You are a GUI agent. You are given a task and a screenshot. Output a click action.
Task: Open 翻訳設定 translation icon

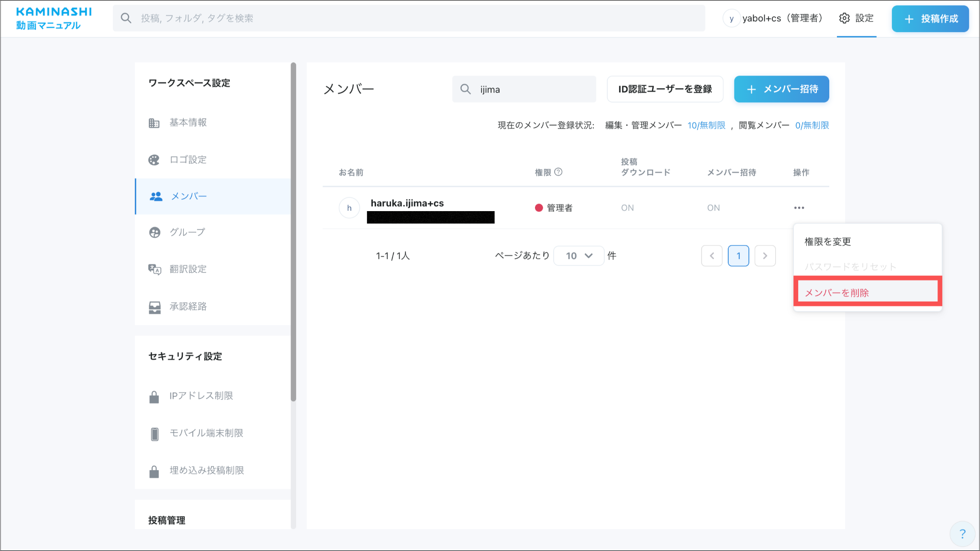click(x=154, y=270)
